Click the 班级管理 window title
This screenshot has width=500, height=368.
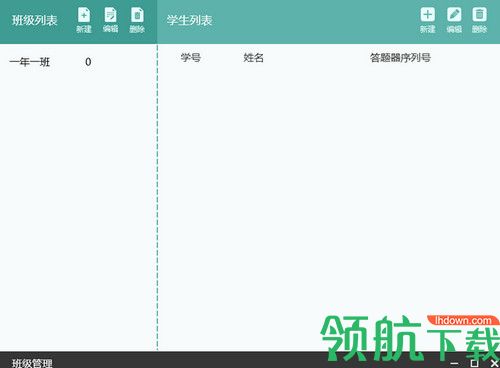32,363
